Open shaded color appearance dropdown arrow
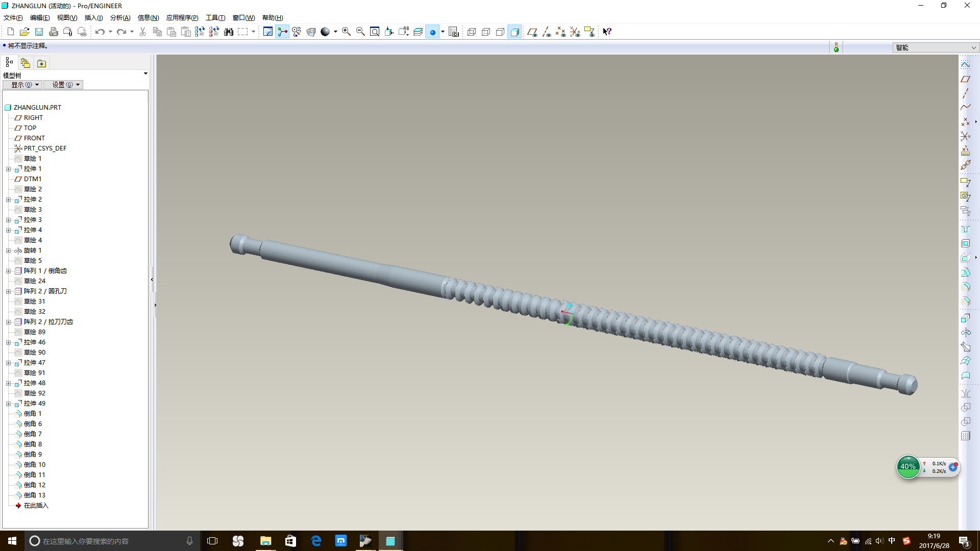980x551 pixels. click(335, 32)
